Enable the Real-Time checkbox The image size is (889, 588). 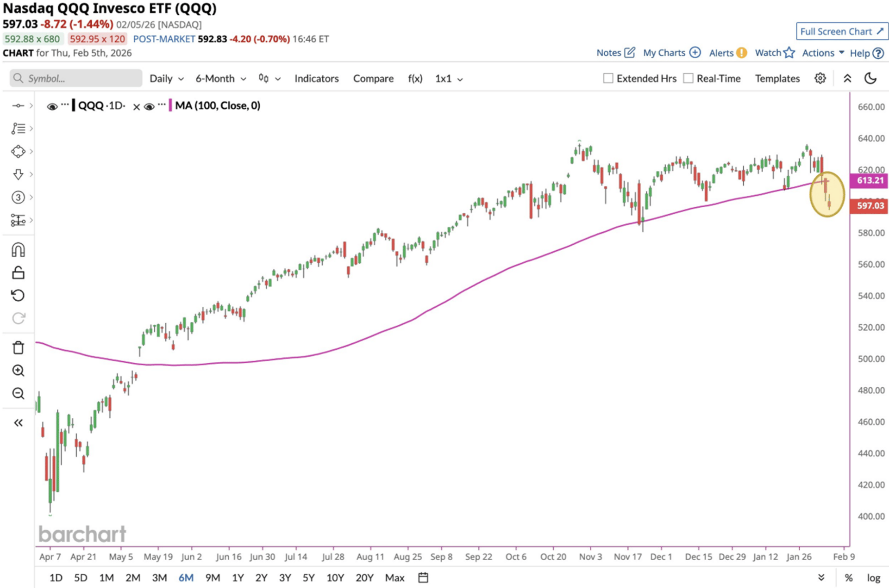(x=689, y=78)
